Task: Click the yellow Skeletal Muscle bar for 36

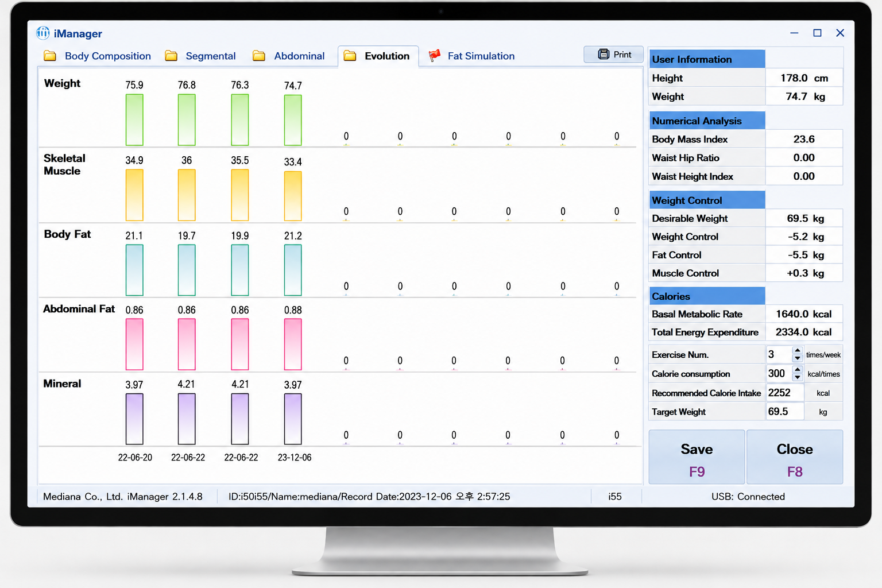Action: (x=187, y=195)
